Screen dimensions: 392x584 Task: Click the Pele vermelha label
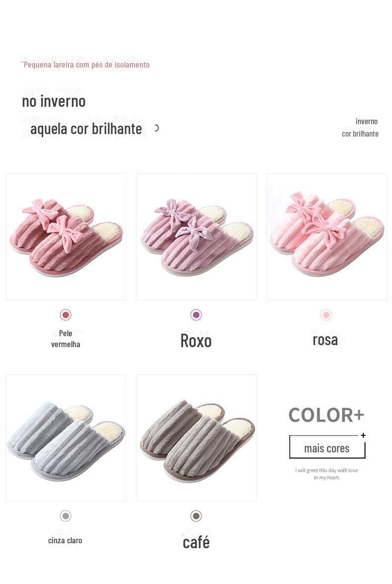click(x=65, y=339)
